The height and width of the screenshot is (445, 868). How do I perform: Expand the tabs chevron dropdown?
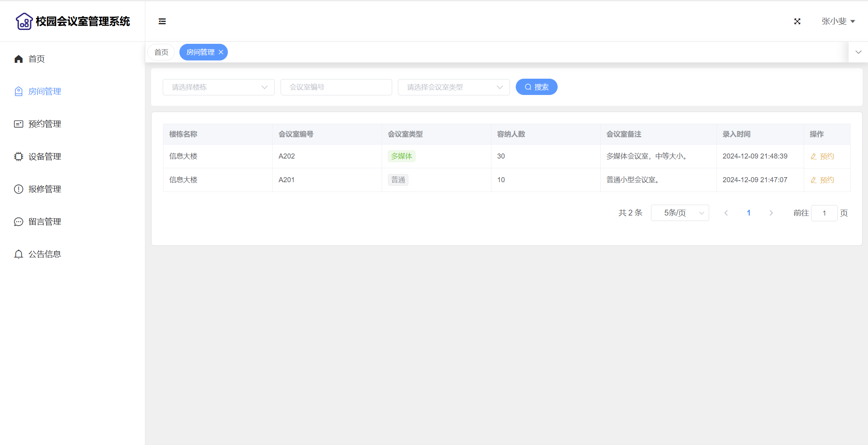click(x=858, y=52)
